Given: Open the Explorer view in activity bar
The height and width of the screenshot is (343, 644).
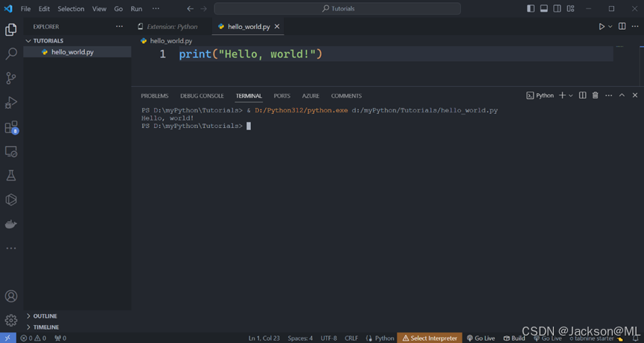Looking at the screenshot, I should (11, 30).
